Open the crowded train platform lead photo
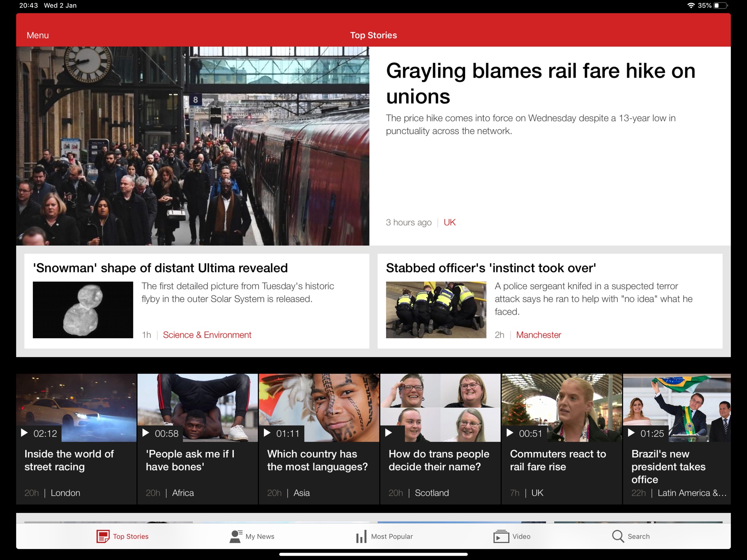The image size is (747, 560). coord(192,146)
